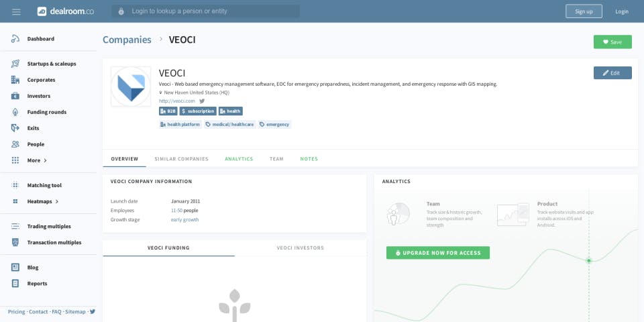
Task: Click the Blog icon in sidebar
Action: pos(15,268)
